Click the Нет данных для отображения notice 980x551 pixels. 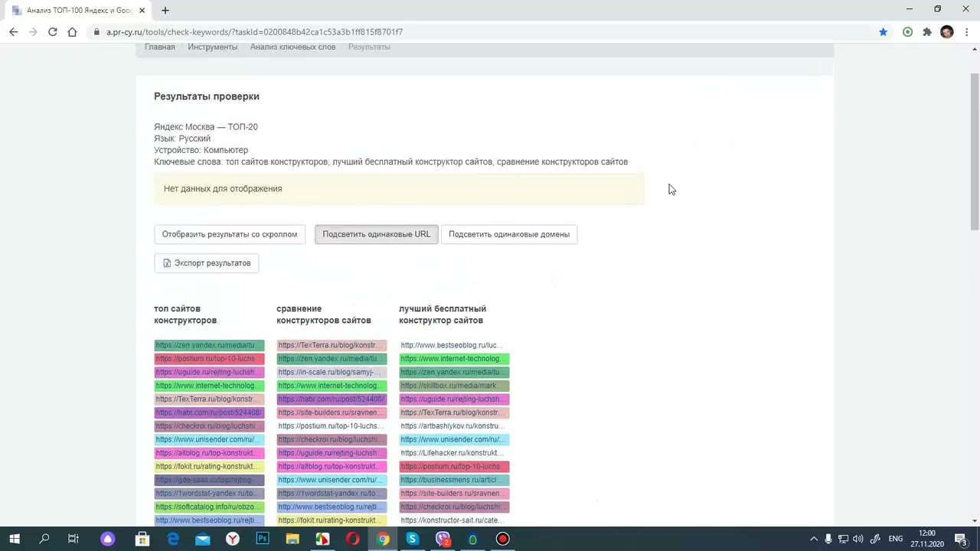point(399,189)
